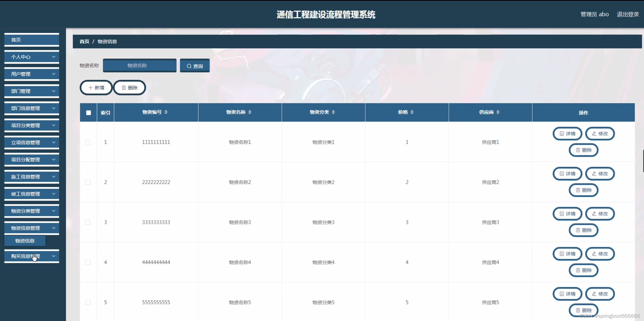Click 详情 button for row 1
Image resolution: width=644 pixels, height=321 pixels.
(x=567, y=134)
